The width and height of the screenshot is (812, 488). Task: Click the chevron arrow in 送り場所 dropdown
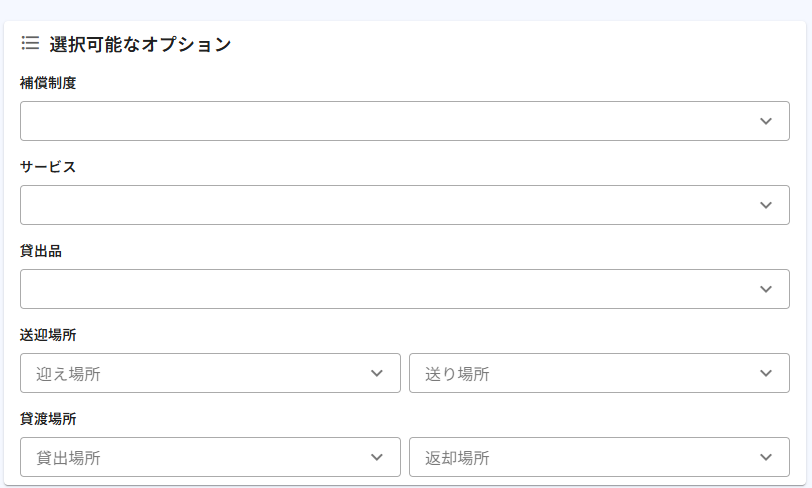[766, 373]
